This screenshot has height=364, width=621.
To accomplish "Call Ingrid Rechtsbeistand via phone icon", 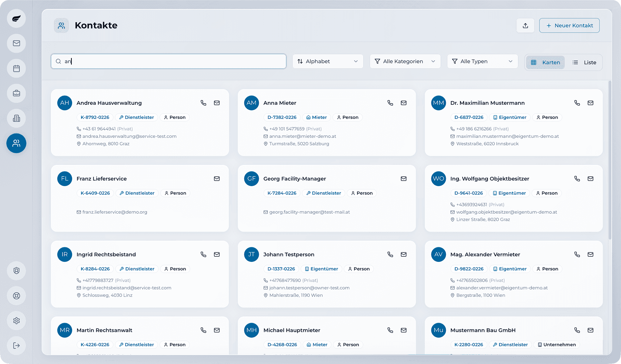I will click(203, 254).
